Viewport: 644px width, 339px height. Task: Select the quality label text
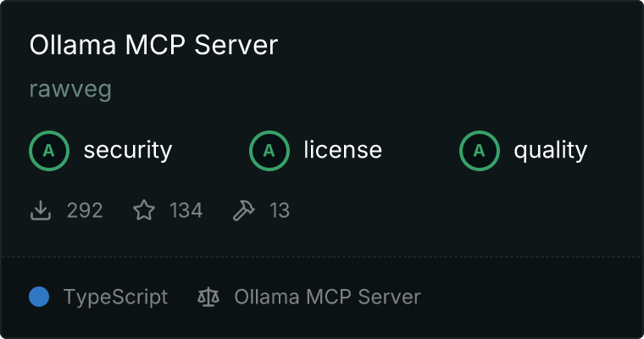click(550, 151)
